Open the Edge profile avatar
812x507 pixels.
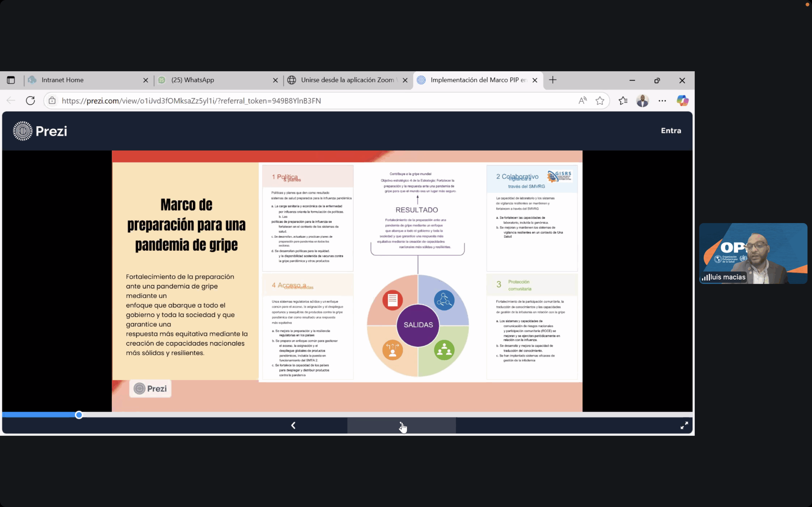(x=642, y=100)
